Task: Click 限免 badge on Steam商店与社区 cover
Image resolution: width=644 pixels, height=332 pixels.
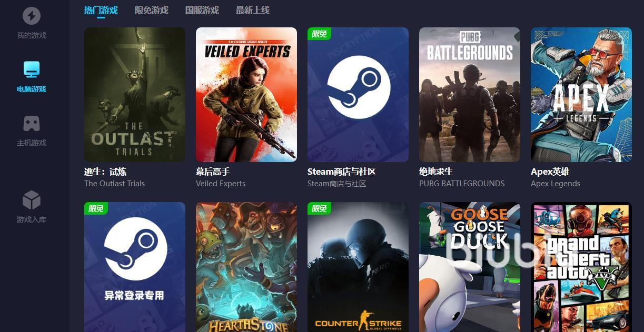Action: click(319, 34)
